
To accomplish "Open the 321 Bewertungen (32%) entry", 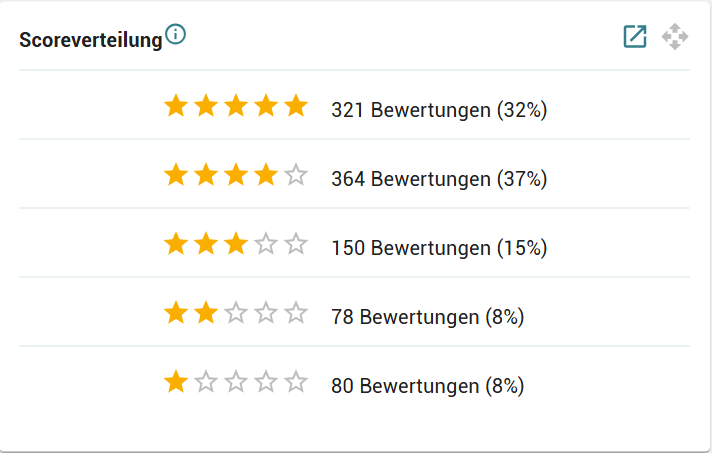I will (439, 110).
